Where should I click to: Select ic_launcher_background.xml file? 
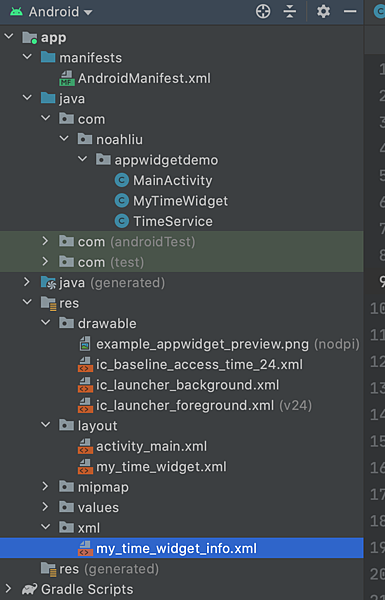[188, 385]
